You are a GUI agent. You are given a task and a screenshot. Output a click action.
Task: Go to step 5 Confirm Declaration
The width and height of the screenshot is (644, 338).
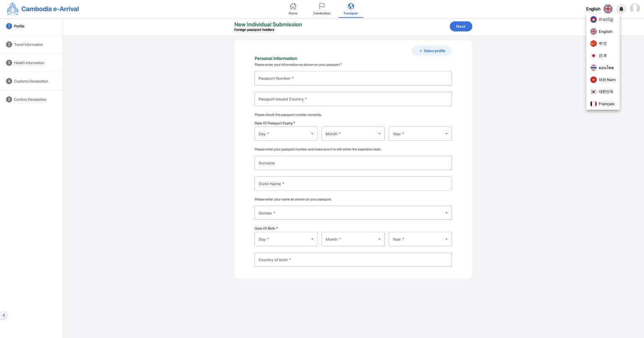tap(31, 100)
